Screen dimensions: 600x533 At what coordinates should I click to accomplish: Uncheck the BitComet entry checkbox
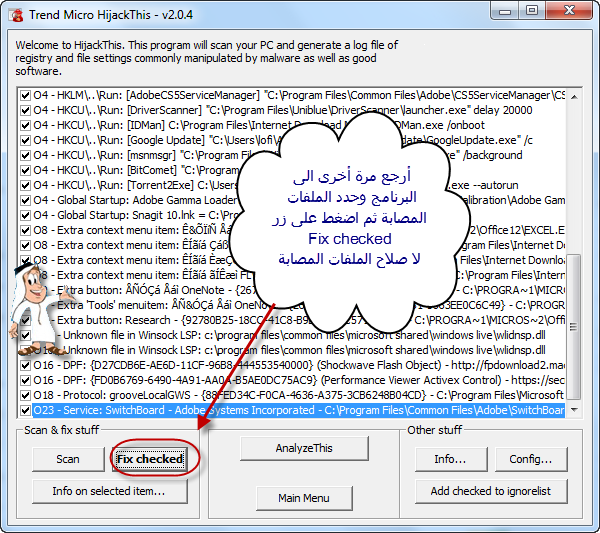(x=25, y=170)
